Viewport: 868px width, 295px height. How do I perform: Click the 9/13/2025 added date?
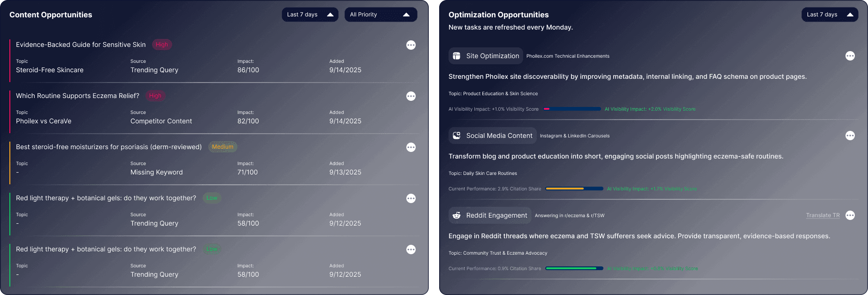345,172
